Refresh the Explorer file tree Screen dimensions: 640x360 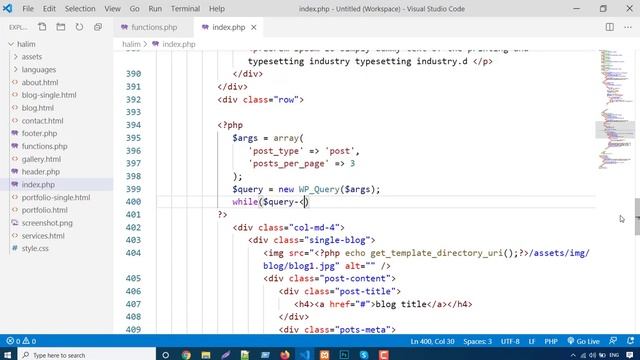79,27
